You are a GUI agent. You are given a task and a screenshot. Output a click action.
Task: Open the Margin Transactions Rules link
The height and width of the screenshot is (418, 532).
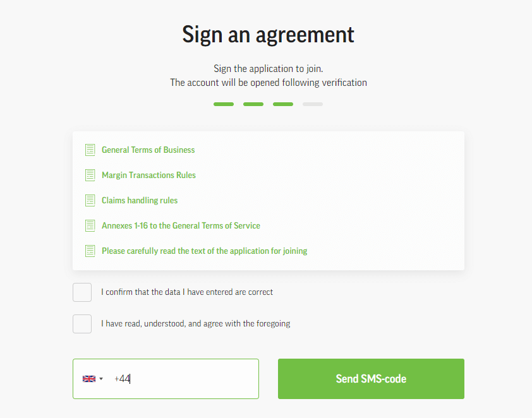148,176
